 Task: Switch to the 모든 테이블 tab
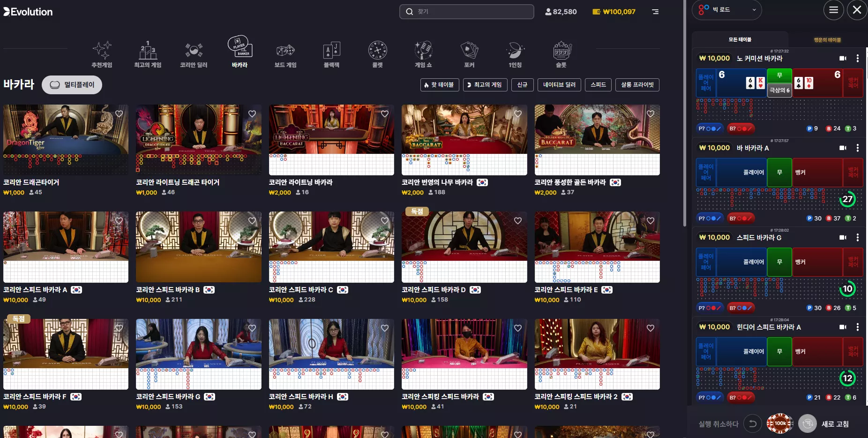(740, 40)
